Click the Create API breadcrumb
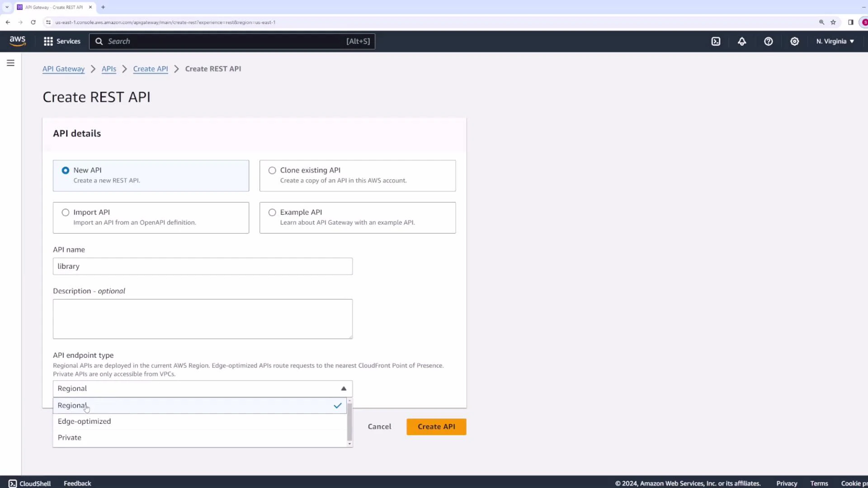This screenshot has width=868, height=488. pos(151,69)
